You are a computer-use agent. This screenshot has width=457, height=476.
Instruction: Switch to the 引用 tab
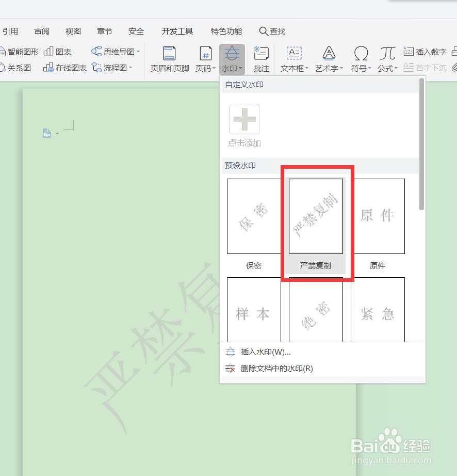10,31
